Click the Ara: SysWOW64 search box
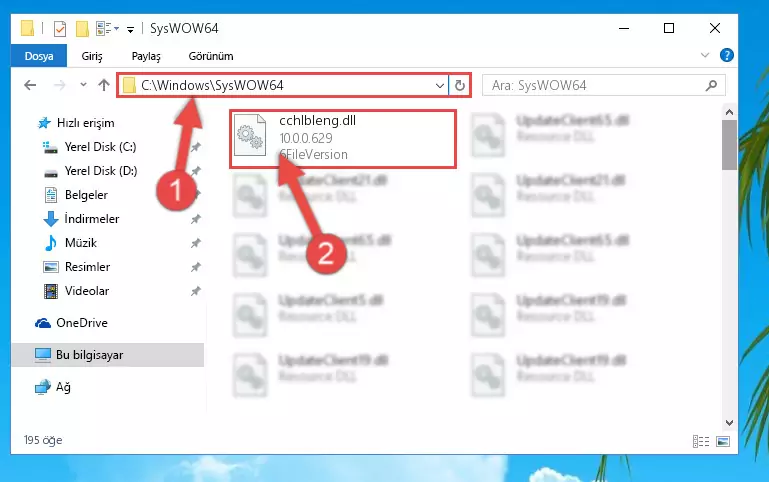769x482 pixels. 603,85
